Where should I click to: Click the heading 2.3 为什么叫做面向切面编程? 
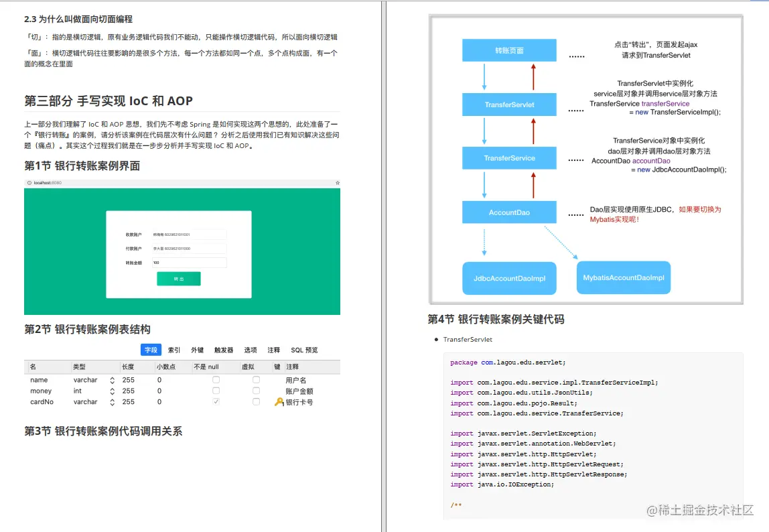tap(78, 19)
